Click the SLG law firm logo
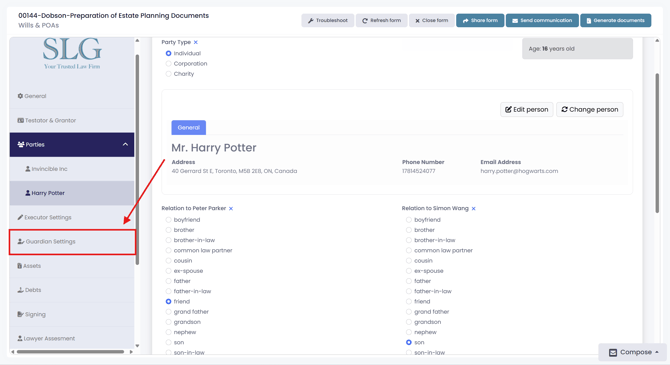Screen dimensions: 670x365 point(72,53)
